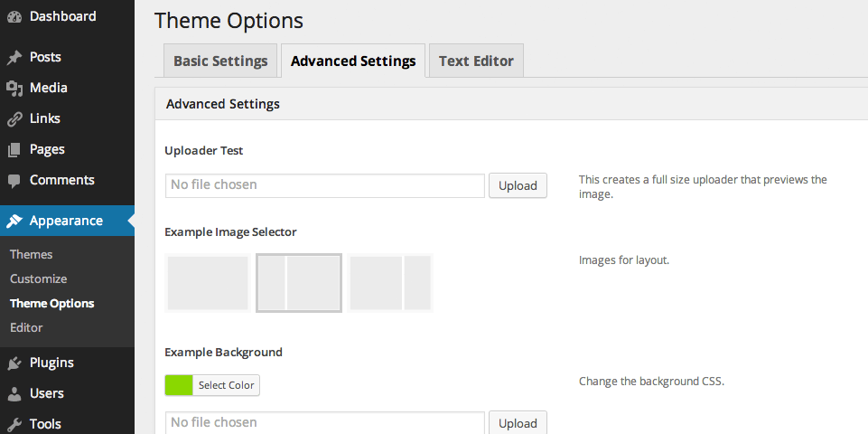The width and height of the screenshot is (868, 434).
Task: Open the green background color swatch
Action: coord(179,385)
